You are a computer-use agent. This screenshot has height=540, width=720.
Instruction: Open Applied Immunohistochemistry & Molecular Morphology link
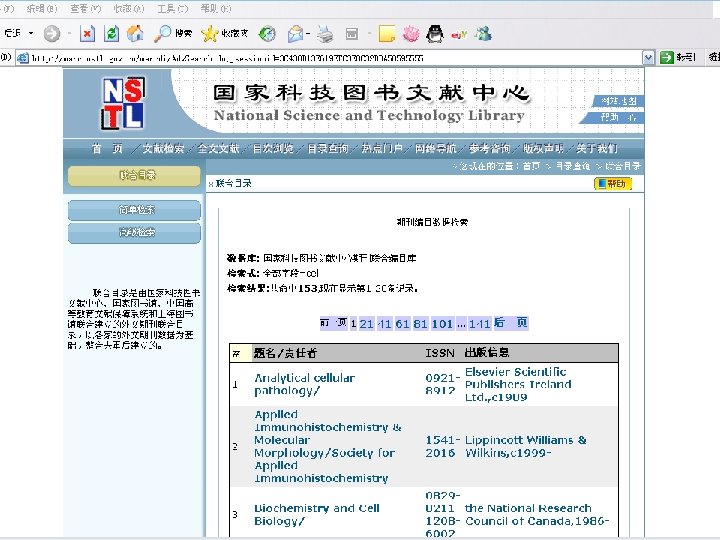[328, 446]
